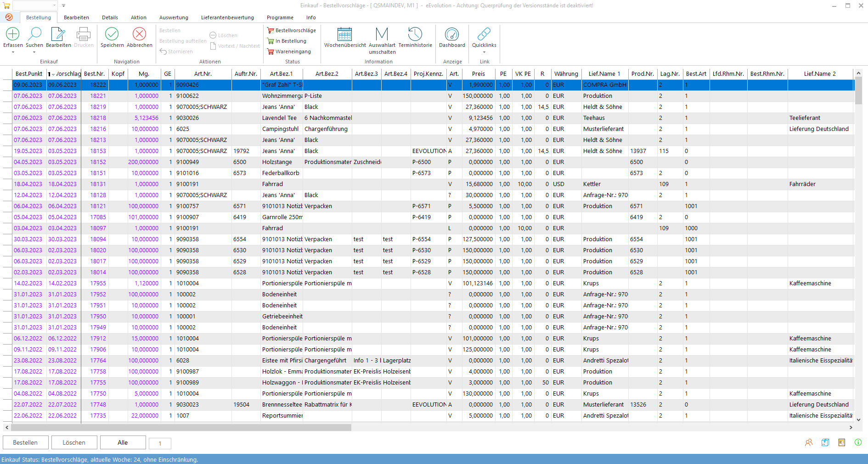Sort by Best.Punkt column header

(29, 74)
